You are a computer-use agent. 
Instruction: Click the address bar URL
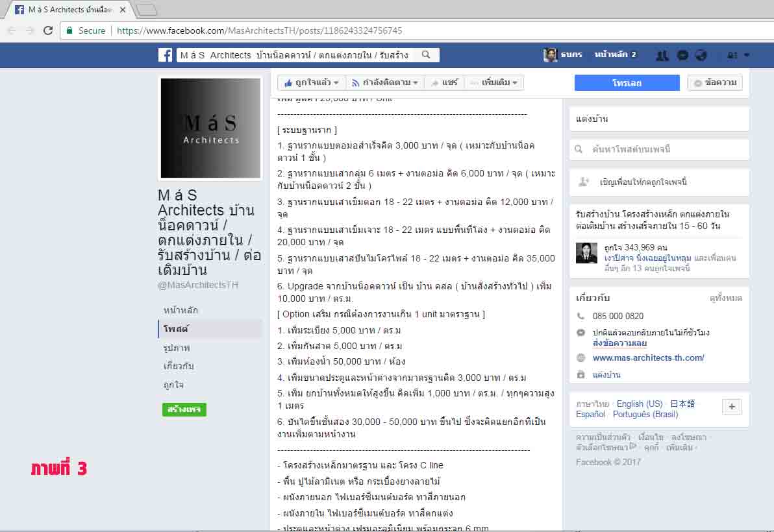coord(259,30)
